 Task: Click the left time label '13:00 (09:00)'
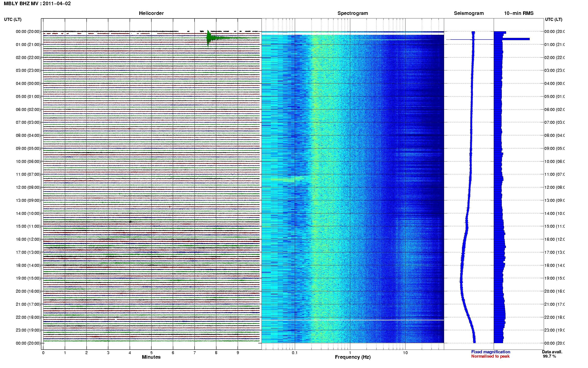click(x=28, y=201)
